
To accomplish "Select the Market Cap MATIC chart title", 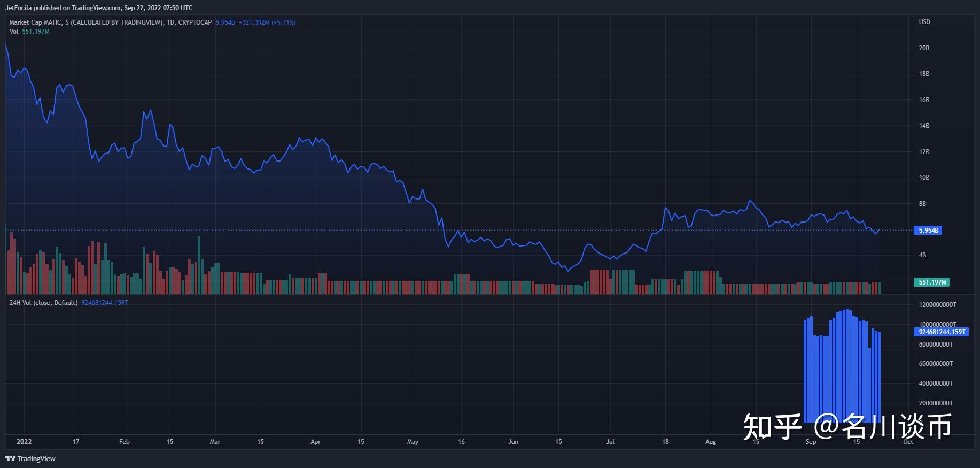I will click(x=111, y=22).
